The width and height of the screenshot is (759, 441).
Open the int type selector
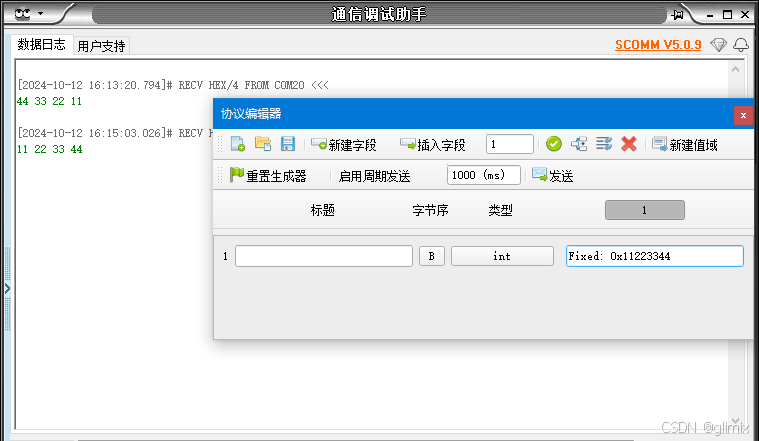click(x=502, y=256)
